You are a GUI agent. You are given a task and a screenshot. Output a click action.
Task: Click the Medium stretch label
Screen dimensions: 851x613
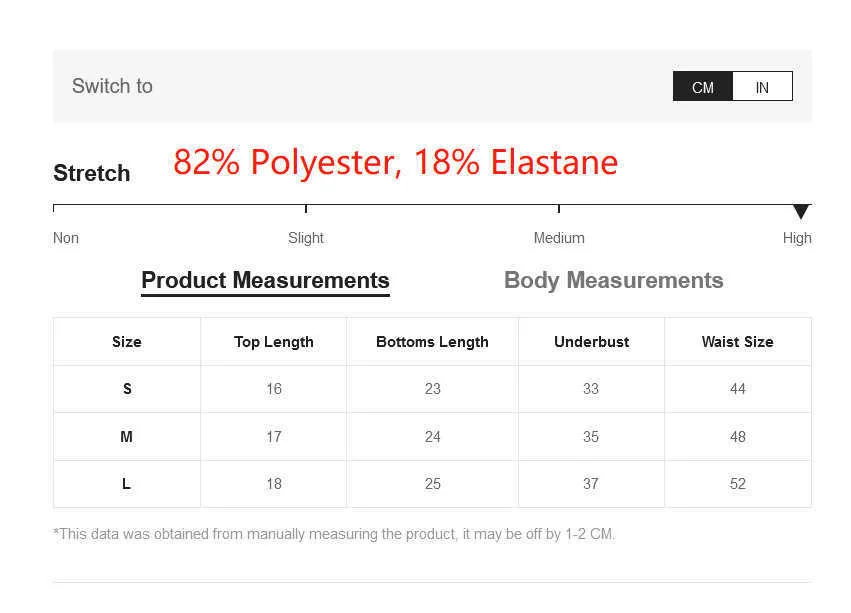point(559,238)
